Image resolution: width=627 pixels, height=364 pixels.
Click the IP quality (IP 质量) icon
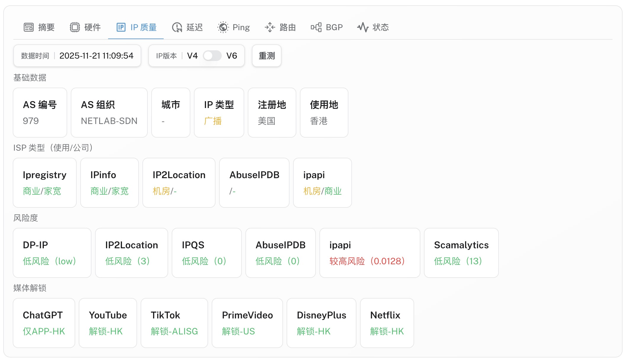point(121,27)
